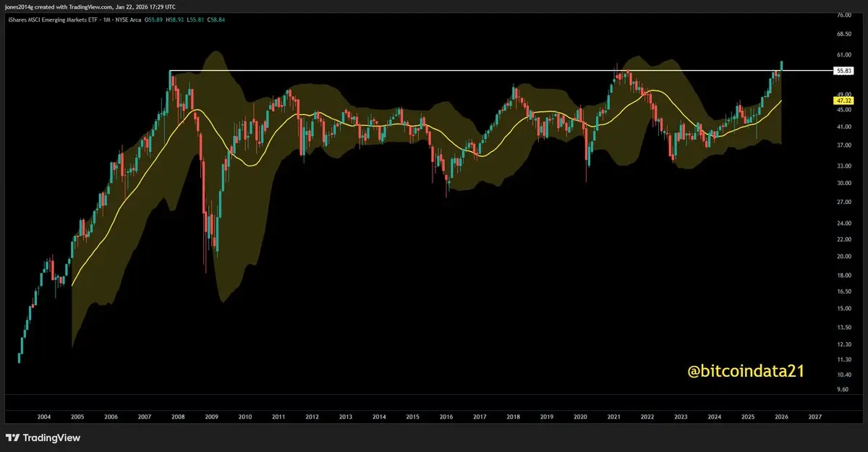Viewport: 868px width, 452px height.
Task: Click the 2015 label on time axis
Action: 412,417
